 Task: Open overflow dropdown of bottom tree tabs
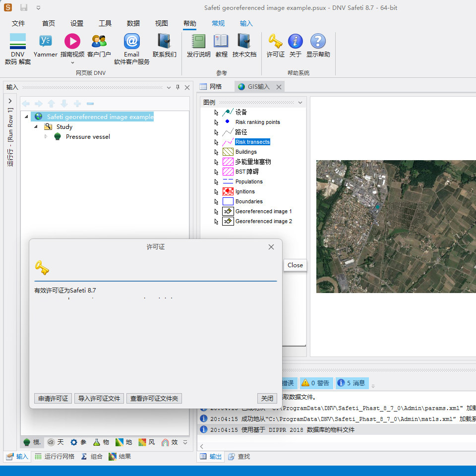pyautogui.click(x=185, y=442)
